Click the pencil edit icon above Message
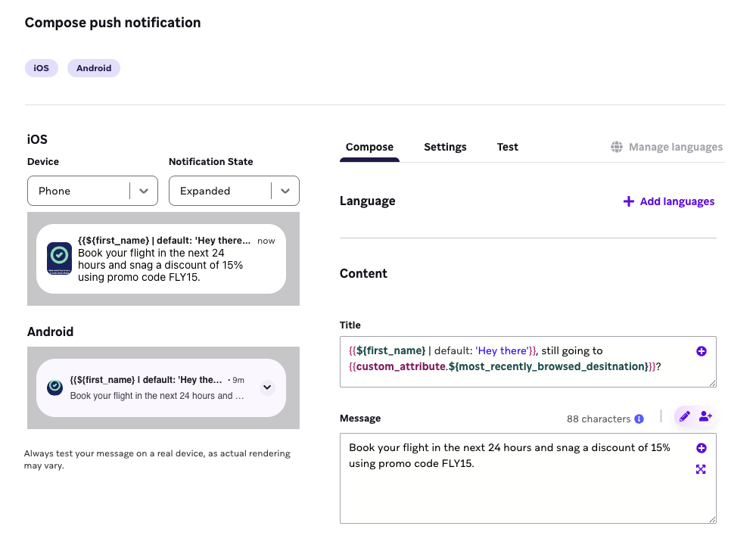The height and width of the screenshot is (551, 756). [x=685, y=416]
